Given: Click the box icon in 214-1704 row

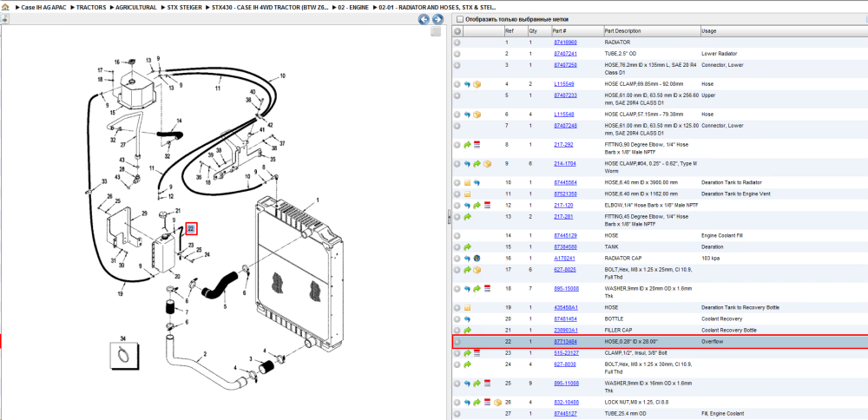Looking at the screenshot, I should pyautogui.click(x=487, y=164).
